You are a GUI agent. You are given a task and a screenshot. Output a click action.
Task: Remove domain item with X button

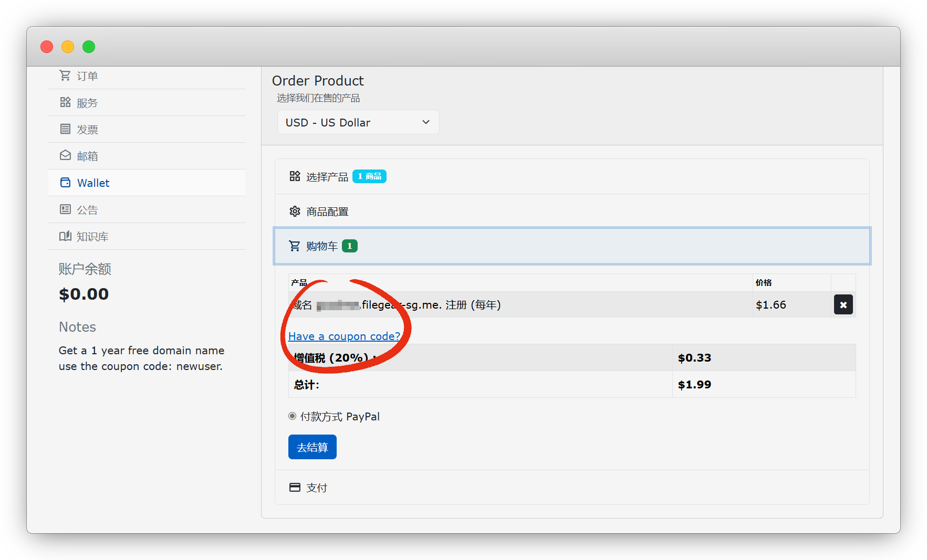[x=843, y=305]
